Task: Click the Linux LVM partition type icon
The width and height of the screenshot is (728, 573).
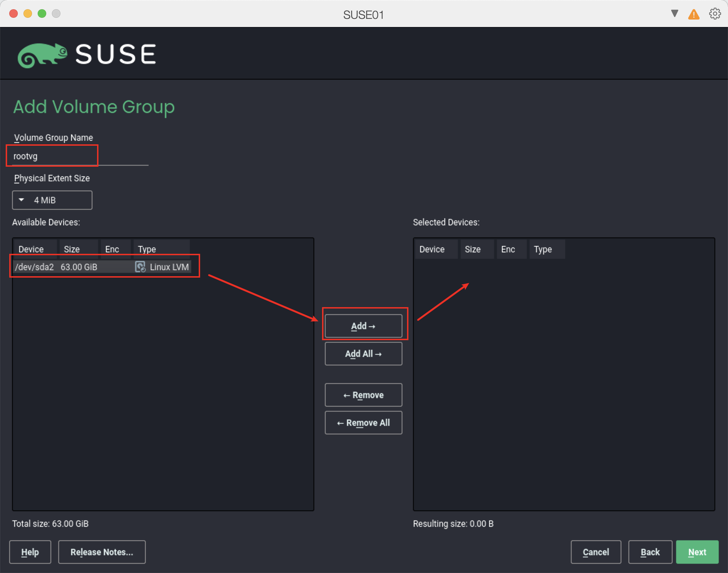Action: [140, 267]
